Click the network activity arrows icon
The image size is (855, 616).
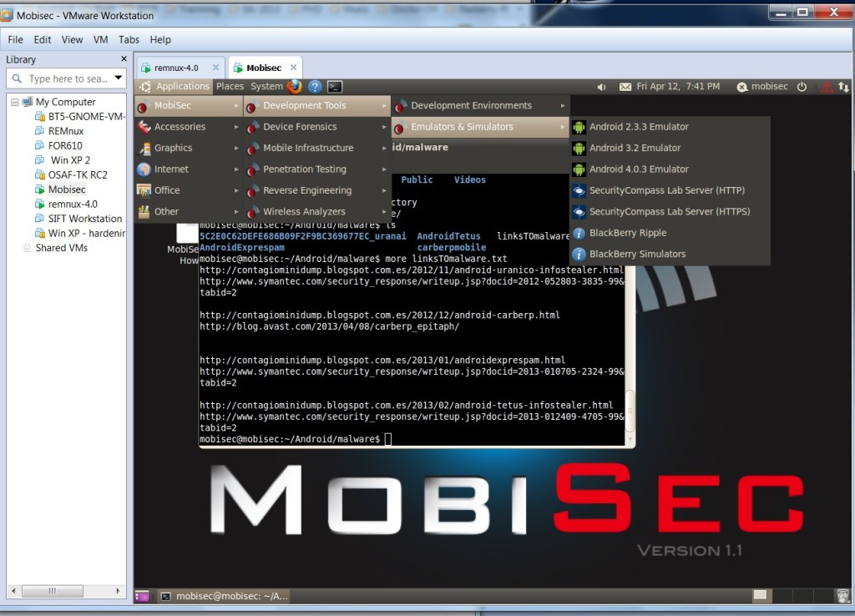click(845, 86)
